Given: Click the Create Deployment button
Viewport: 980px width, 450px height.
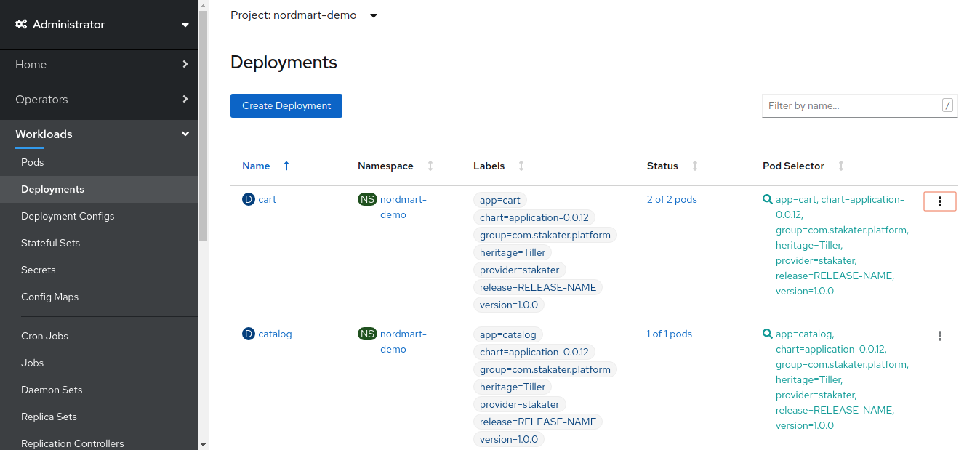Looking at the screenshot, I should pos(286,105).
